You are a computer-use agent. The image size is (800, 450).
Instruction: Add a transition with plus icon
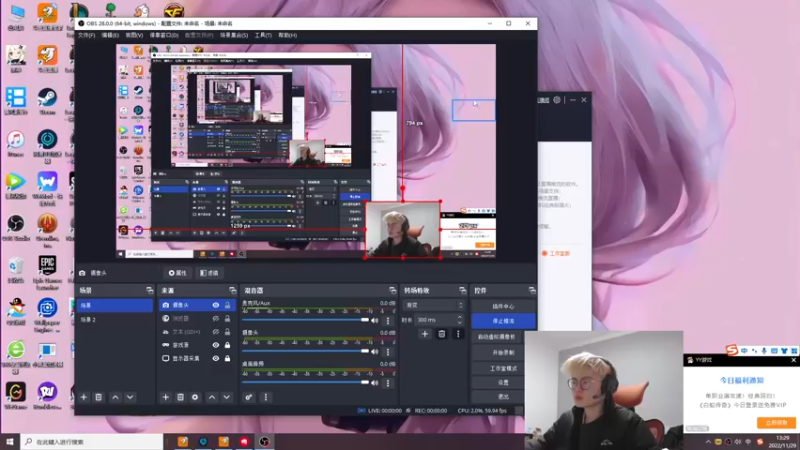point(424,334)
